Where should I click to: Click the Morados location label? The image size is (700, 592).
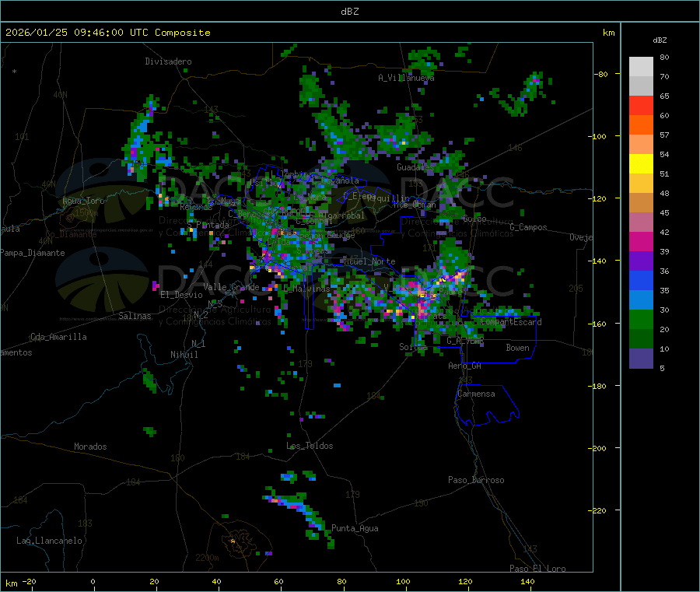click(90, 447)
